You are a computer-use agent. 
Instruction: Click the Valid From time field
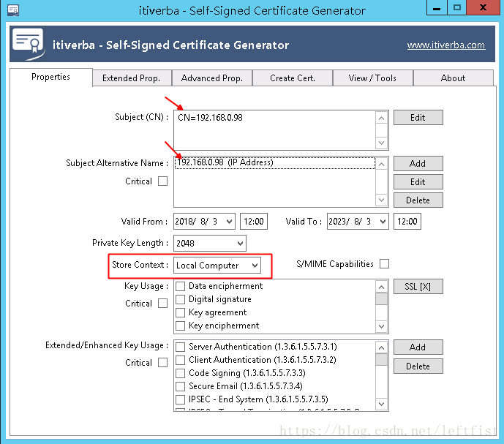click(x=254, y=222)
